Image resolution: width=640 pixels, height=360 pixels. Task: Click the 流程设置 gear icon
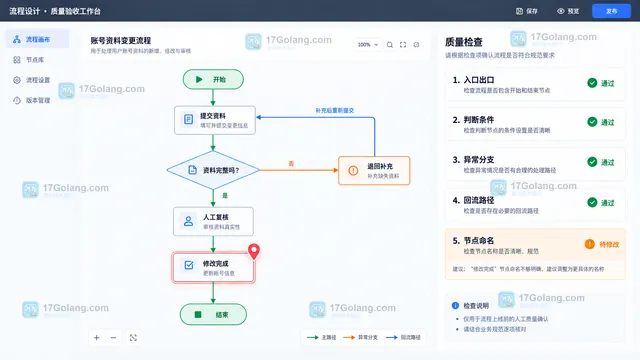(x=17, y=80)
